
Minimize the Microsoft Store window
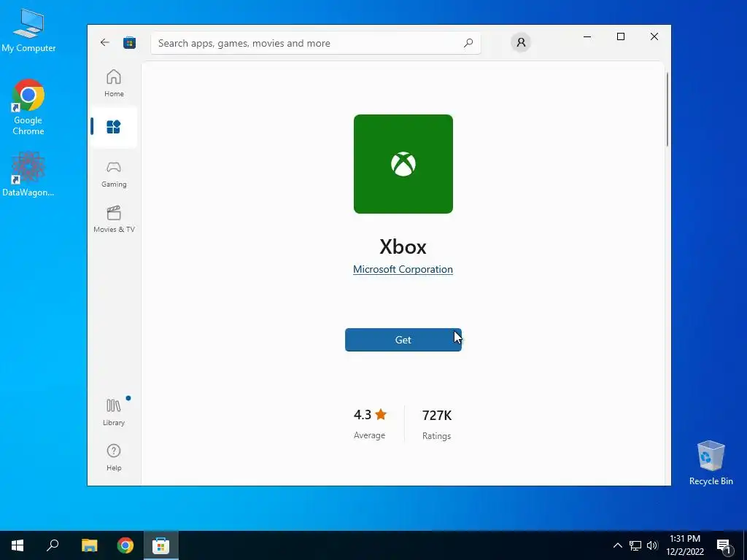587,36
